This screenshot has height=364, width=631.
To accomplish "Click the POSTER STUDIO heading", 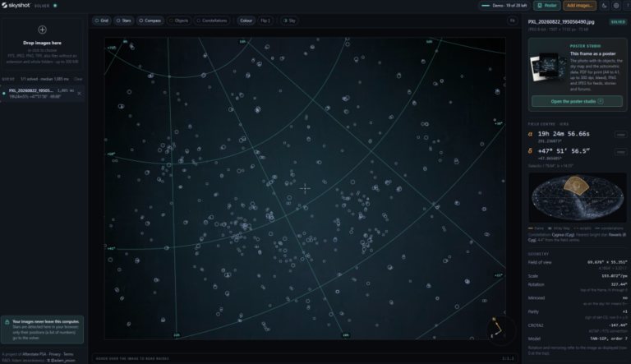I will tap(585, 46).
